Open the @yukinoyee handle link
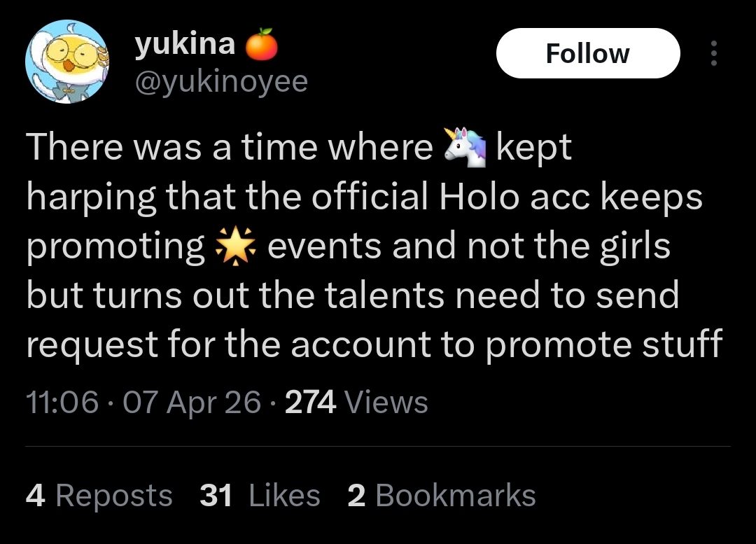Screen dimensions: 756x544 tap(221, 81)
